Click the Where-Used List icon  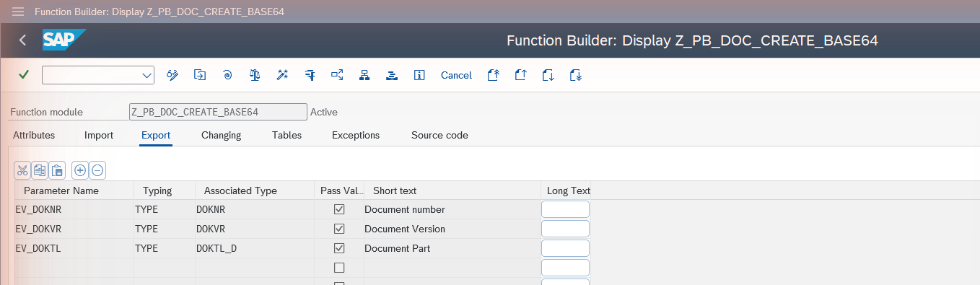(337, 75)
